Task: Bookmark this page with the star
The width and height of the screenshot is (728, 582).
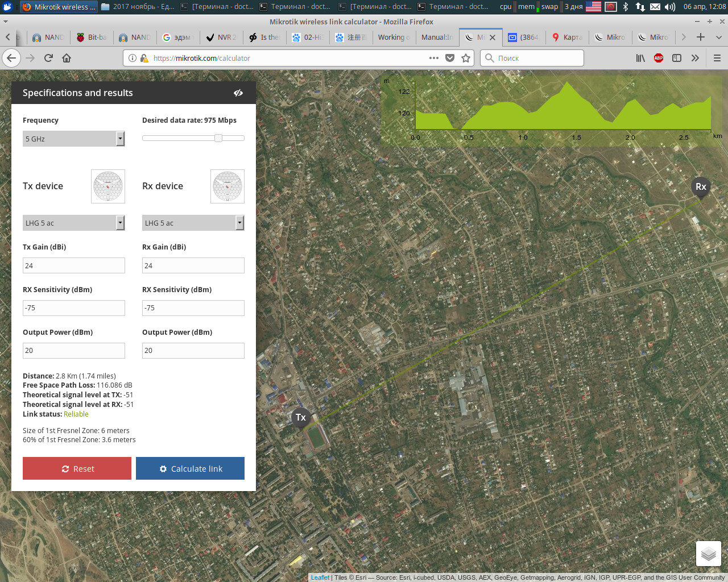Action: [466, 58]
